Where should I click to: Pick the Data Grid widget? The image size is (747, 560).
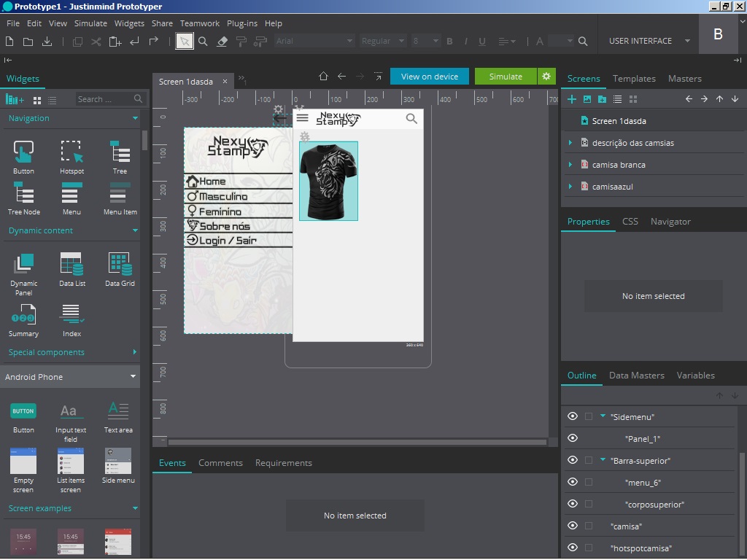pos(120,268)
